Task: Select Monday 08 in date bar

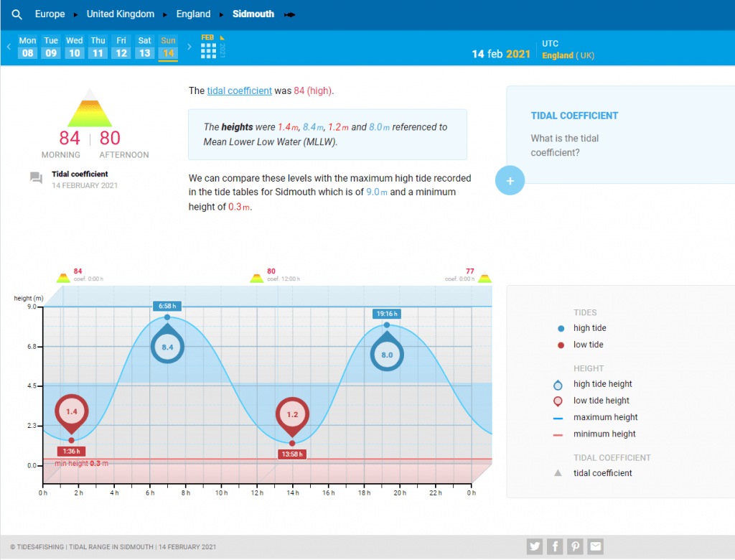Action: point(27,47)
